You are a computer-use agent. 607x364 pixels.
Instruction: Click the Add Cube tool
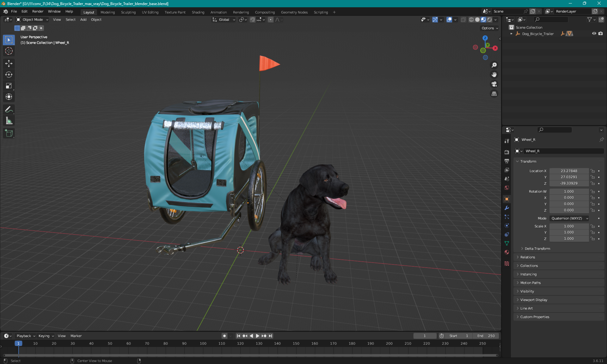[9, 133]
